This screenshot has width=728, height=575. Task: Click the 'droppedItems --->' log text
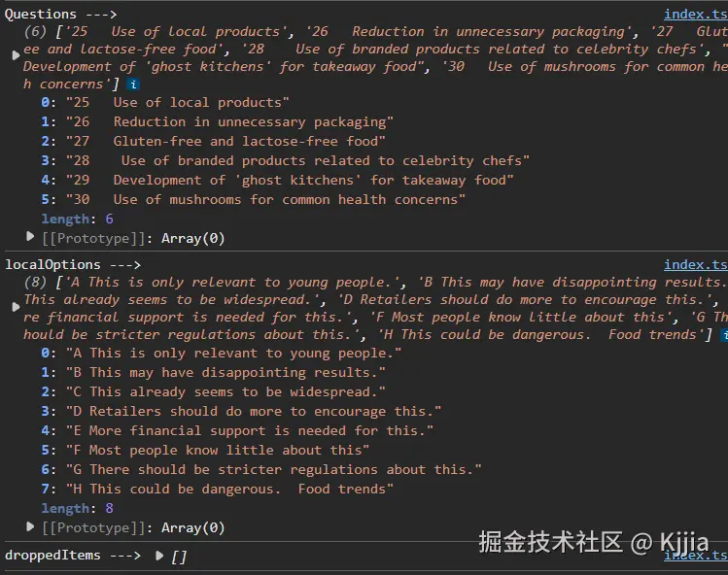[x=73, y=556]
